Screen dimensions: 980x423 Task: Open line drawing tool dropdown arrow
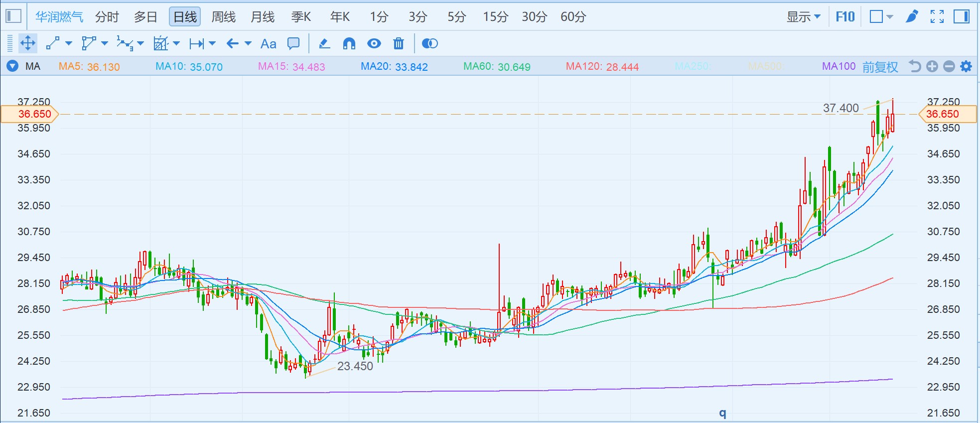click(x=69, y=43)
